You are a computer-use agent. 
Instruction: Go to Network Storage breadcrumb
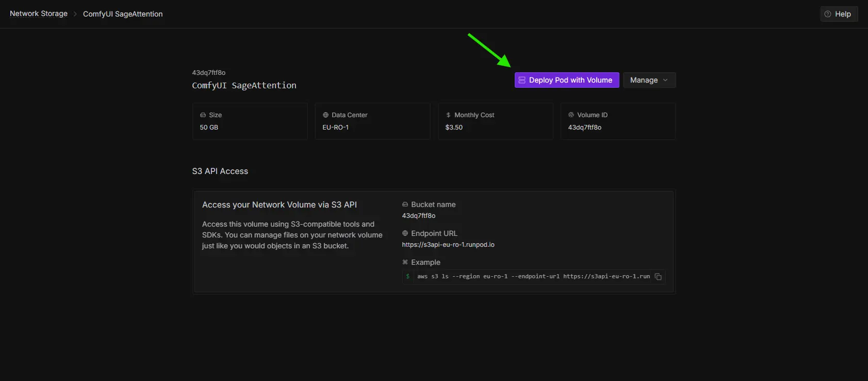39,13
